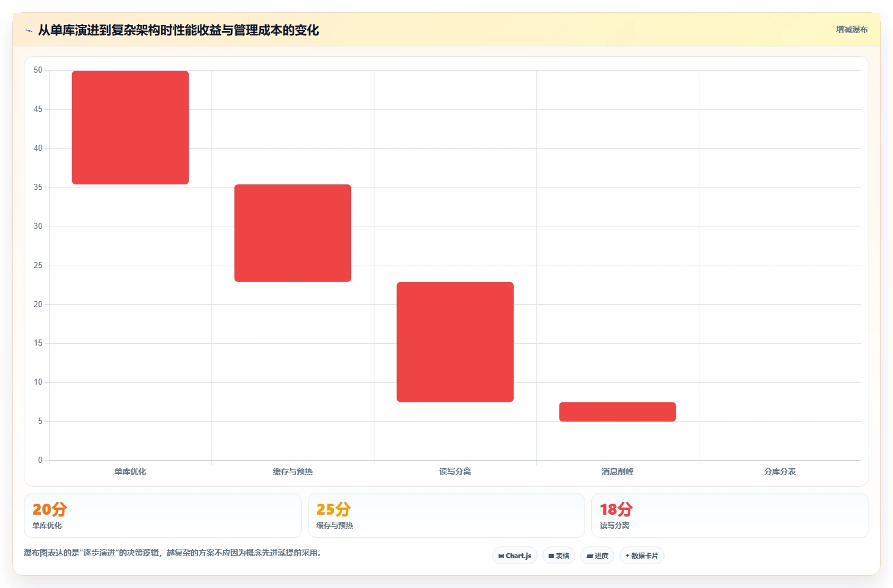
Task: Select the 读写分离 waterfall bar
Action: pos(455,342)
